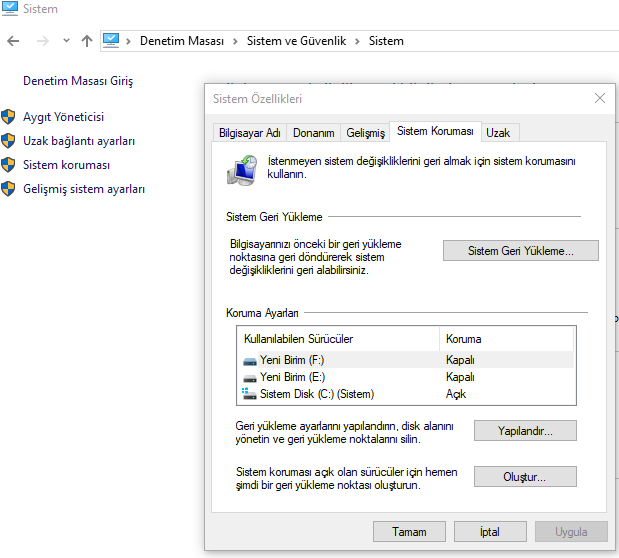The height and width of the screenshot is (558, 619).
Task: Click the back arrow in navigation bar
Action: [13, 41]
